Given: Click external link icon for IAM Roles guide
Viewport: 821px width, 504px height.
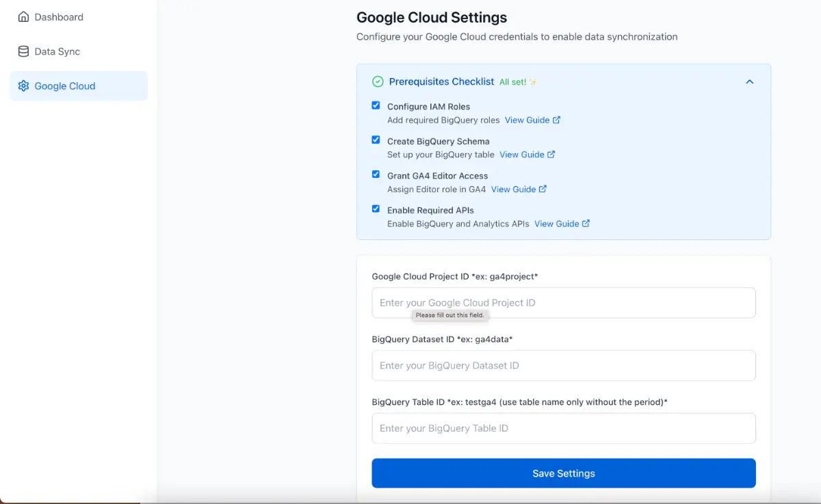Looking at the screenshot, I should point(556,120).
